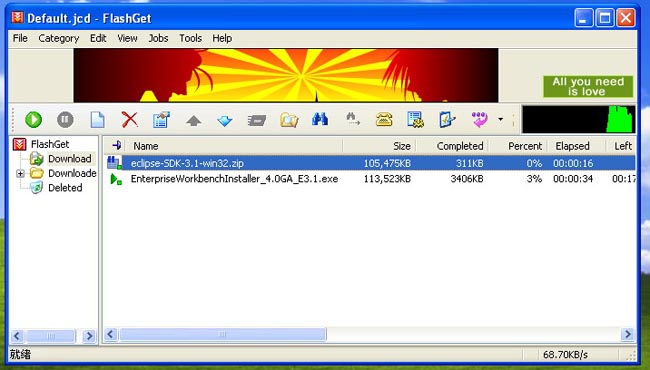Open download folder icon
The width and height of the screenshot is (650, 370).
pos(289,120)
